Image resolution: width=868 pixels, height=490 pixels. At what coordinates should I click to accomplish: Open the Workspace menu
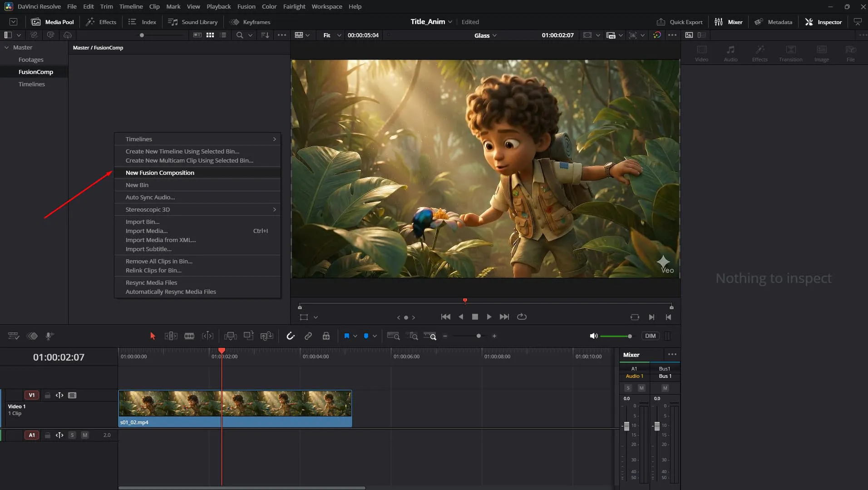[x=327, y=6]
